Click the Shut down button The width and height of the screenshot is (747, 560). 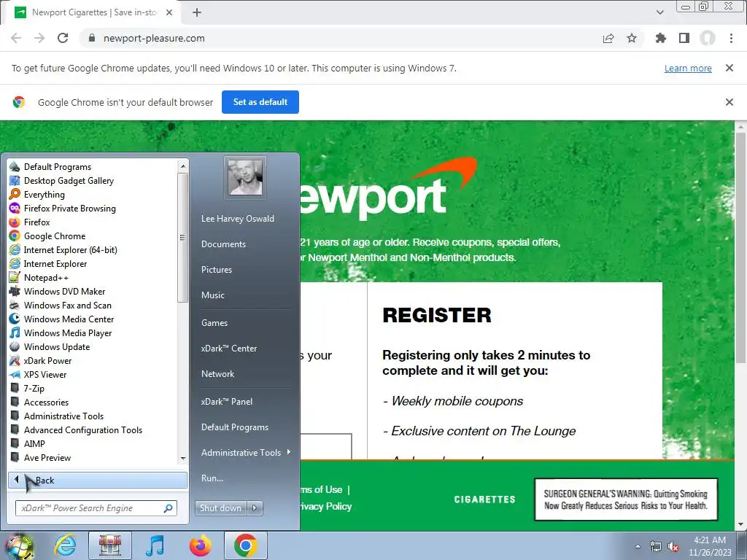click(221, 508)
